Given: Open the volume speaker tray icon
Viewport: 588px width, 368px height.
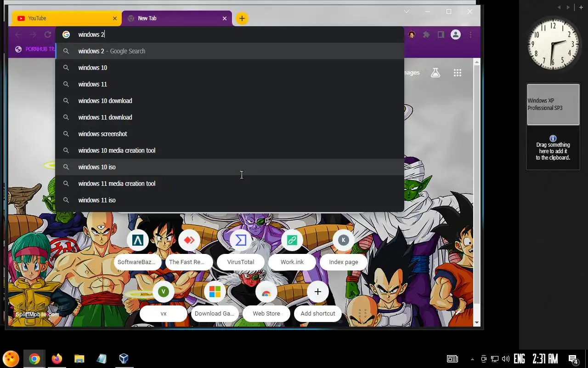Looking at the screenshot, I should coord(506,359).
